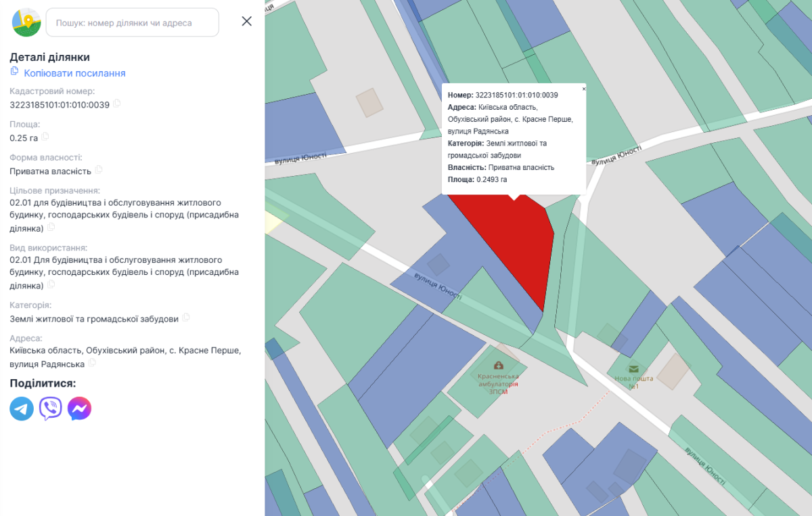
Task: Click the map app logo icon
Action: point(26,22)
